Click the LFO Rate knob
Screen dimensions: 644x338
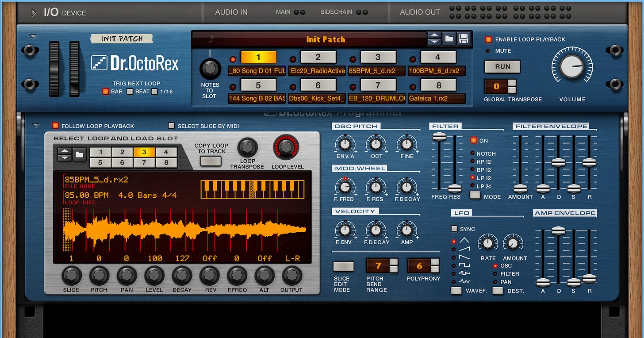pos(488,243)
